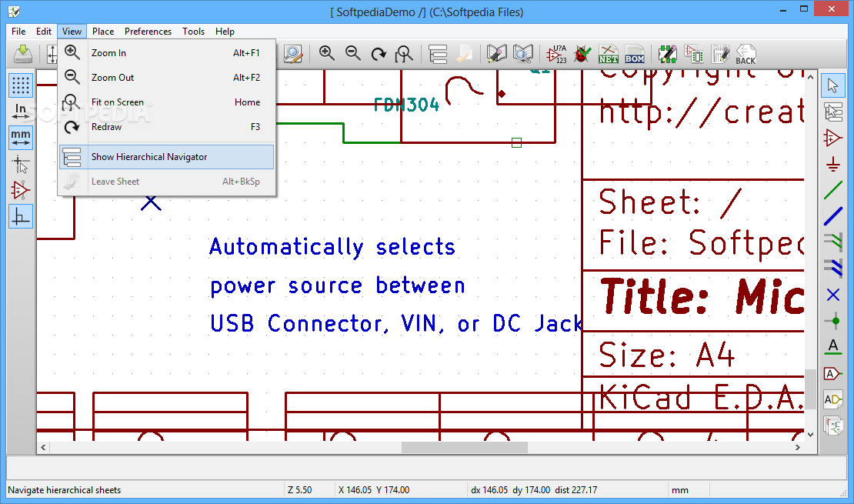Image resolution: width=854 pixels, height=504 pixels.
Task: Open the Library Browser icon
Action: point(523,54)
